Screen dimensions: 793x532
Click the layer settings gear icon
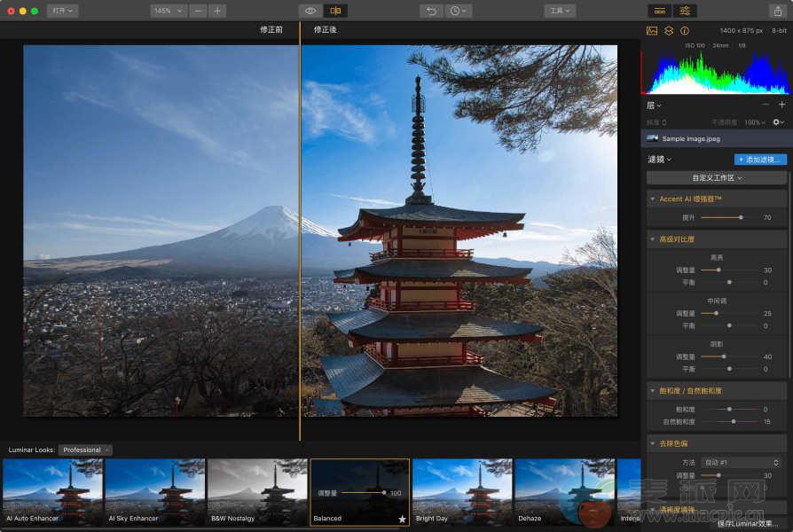pos(777,121)
